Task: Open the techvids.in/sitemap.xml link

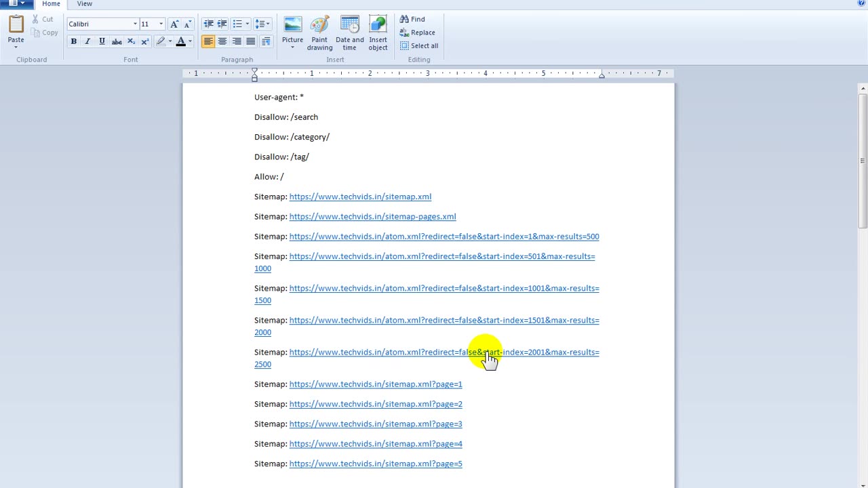Action: click(x=360, y=197)
